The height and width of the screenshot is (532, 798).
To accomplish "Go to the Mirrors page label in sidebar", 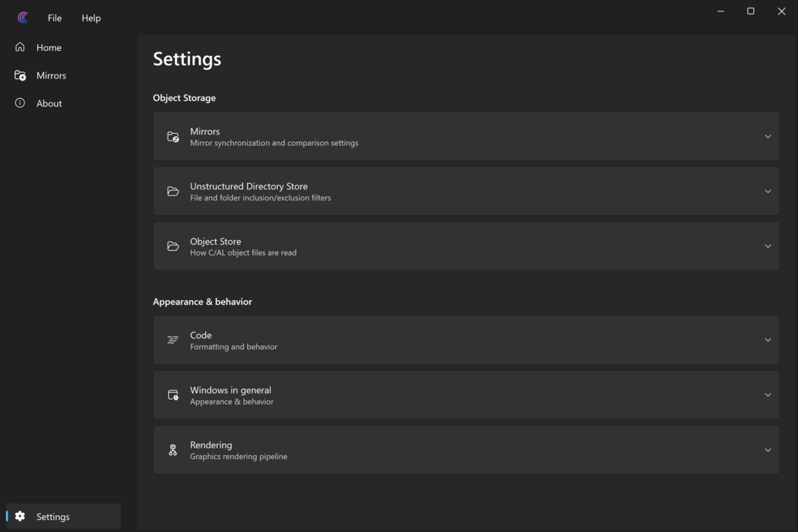I will coord(52,75).
